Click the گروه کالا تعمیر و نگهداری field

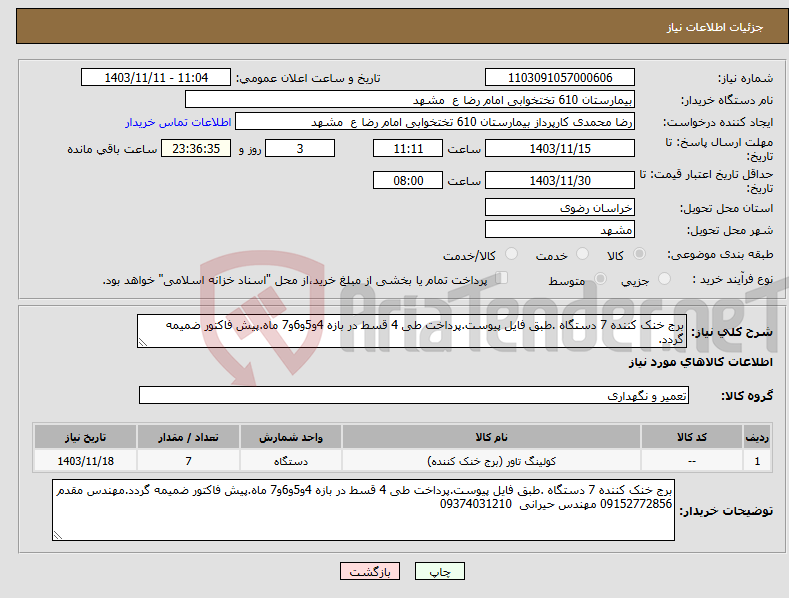pos(414,396)
